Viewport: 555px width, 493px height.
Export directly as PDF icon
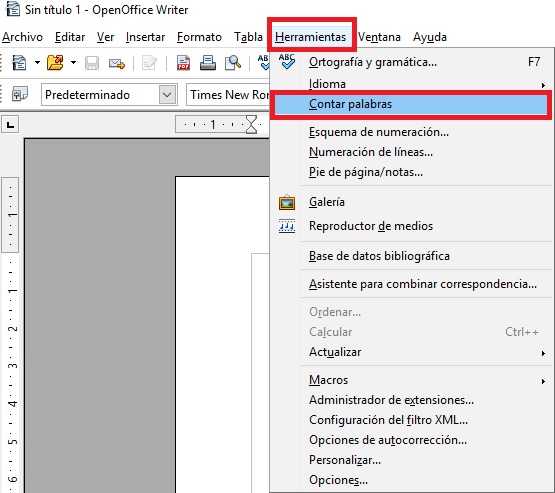click(x=183, y=63)
